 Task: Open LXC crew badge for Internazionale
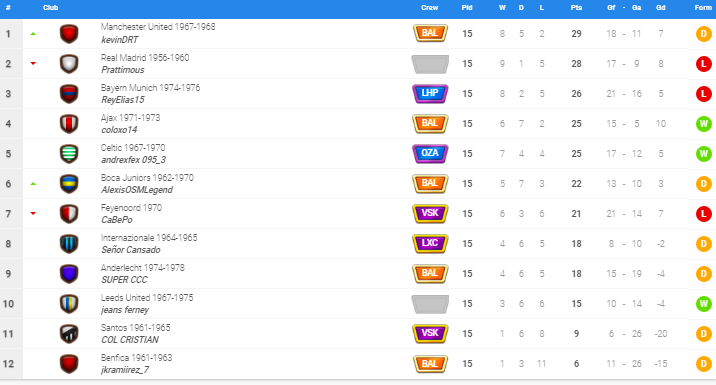click(430, 243)
